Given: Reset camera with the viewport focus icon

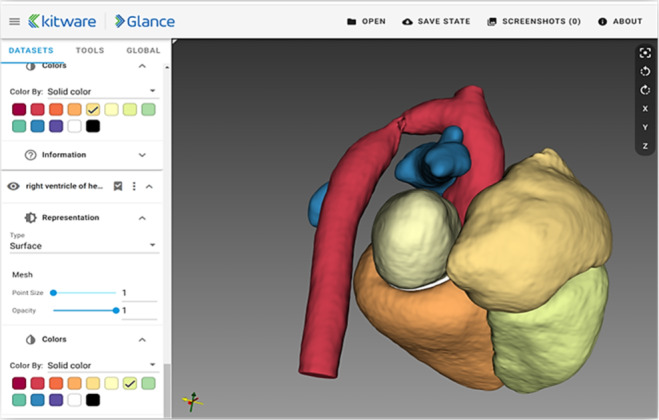Looking at the screenshot, I should 645,53.
